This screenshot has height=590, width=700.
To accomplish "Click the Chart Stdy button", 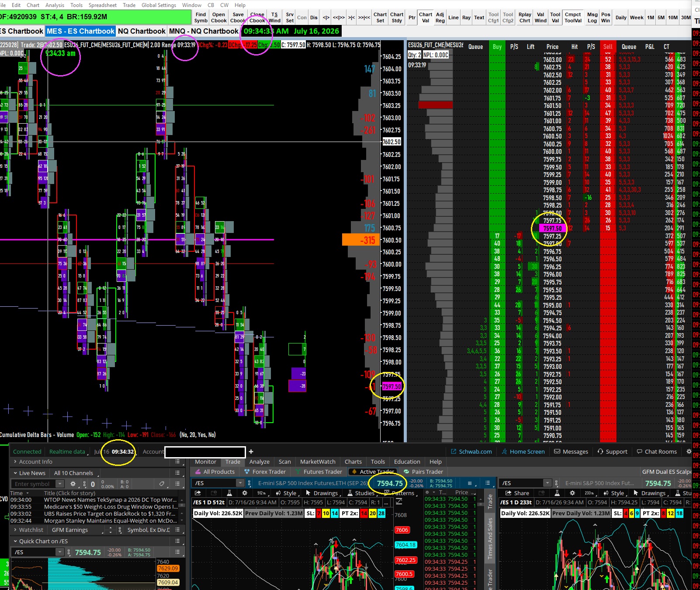I will tap(397, 17).
